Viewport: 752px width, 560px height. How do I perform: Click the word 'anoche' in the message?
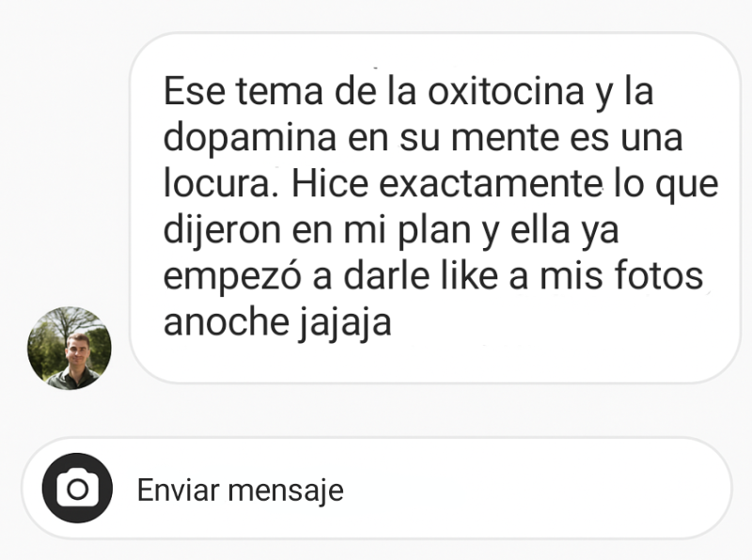(x=227, y=321)
